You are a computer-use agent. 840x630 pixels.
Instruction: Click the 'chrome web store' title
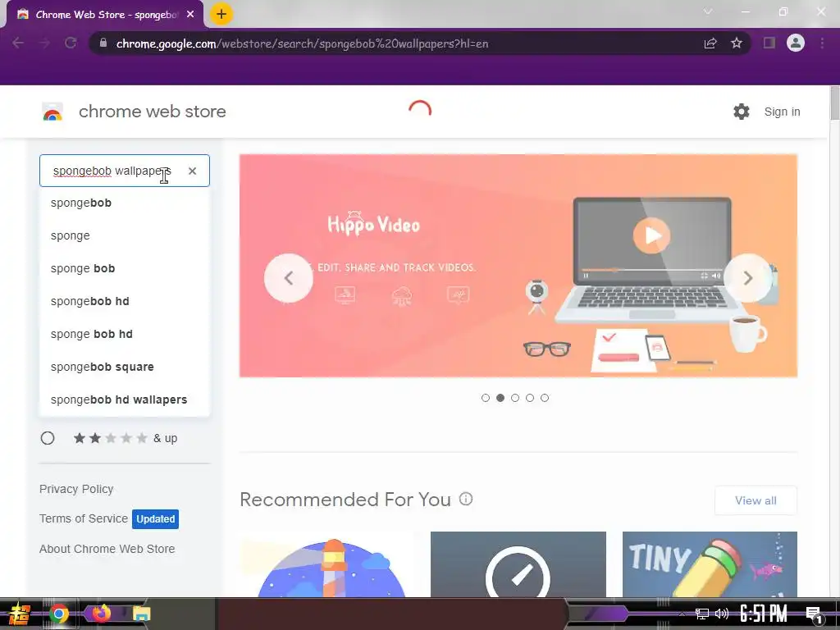tap(152, 112)
